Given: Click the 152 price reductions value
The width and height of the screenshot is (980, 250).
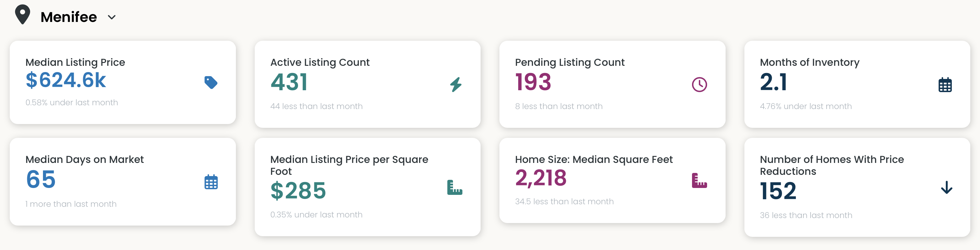Looking at the screenshot, I should click(778, 191).
